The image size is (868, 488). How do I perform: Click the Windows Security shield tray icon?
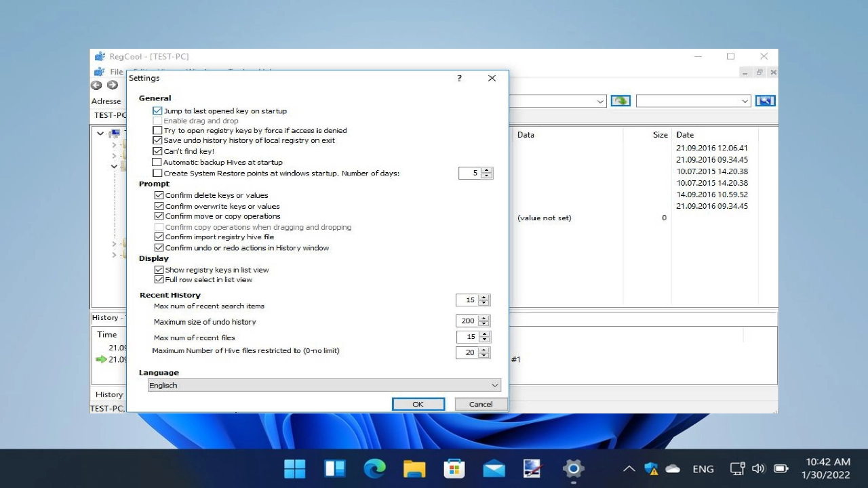651,468
